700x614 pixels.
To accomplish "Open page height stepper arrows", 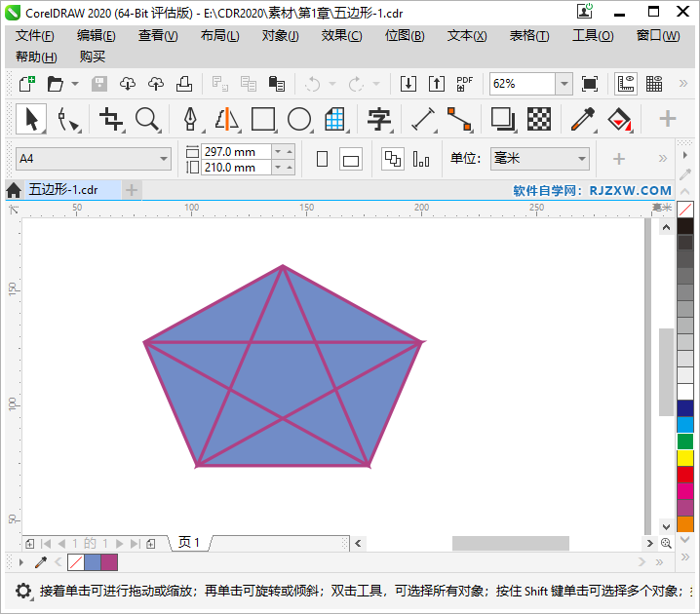I will pos(283,168).
